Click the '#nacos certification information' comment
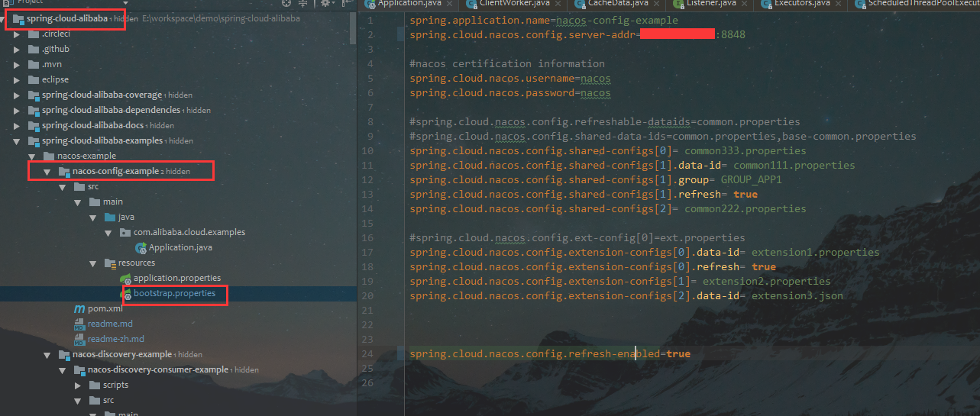This screenshot has width=980, height=416. [x=507, y=63]
